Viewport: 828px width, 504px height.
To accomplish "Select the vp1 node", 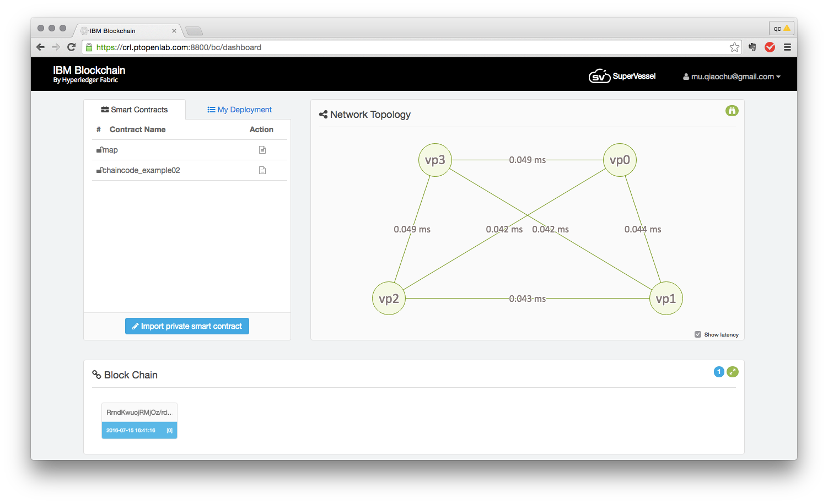I will tap(666, 299).
